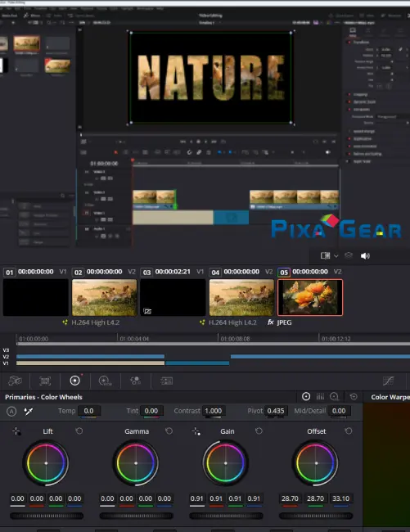
Task: Click the Temp value field
Action: coord(88,411)
